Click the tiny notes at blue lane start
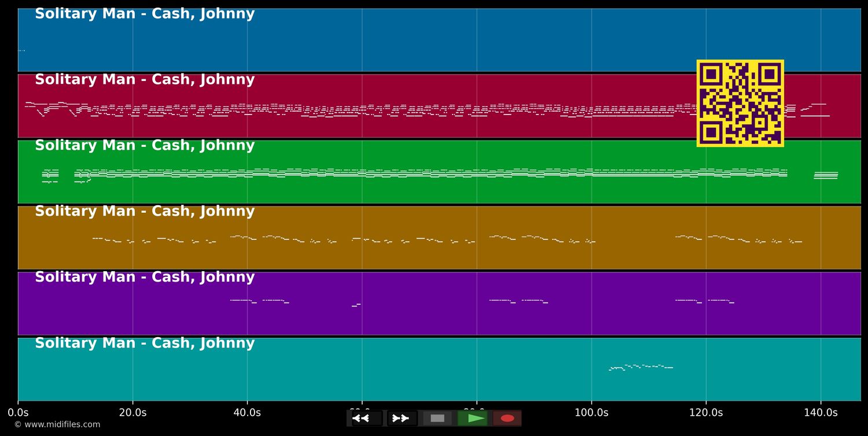The height and width of the screenshot is (436, 868). tap(21, 50)
